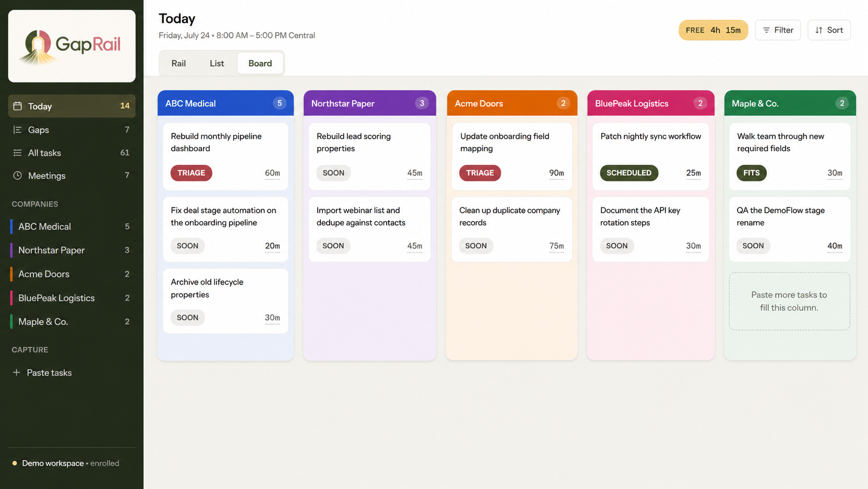Open Gaps in the sidebar
The image size is (868, 489).
click(x=72, y=130)
